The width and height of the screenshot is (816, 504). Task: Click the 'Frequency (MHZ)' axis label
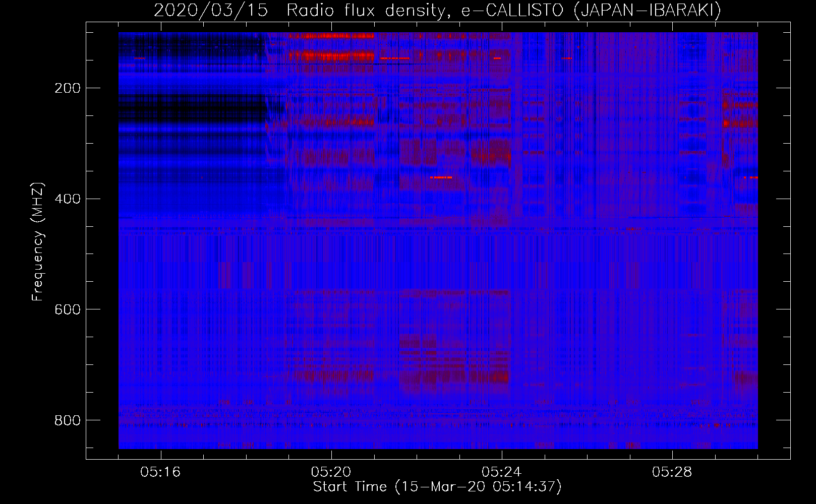(38, 241)
